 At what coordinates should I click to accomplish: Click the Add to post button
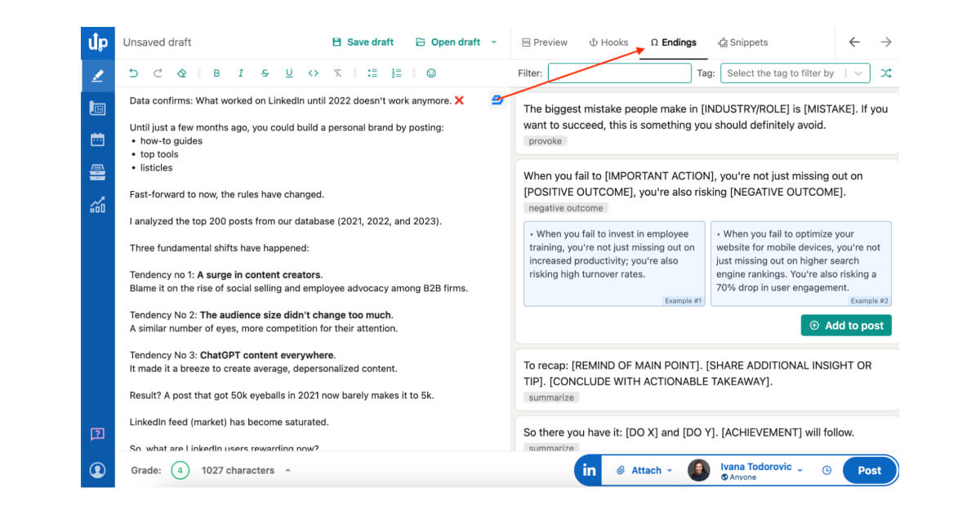[x=846, y=325]
